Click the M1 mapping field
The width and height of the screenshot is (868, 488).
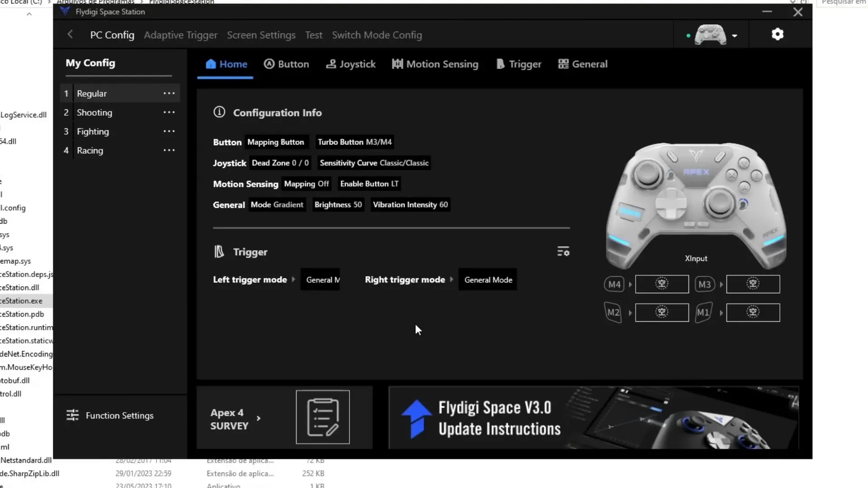coord(753,312)
